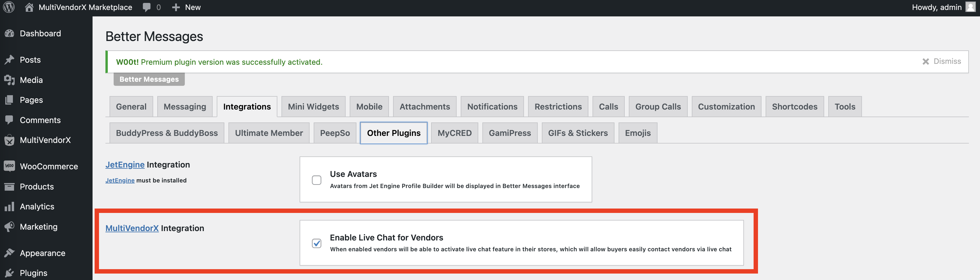The width and height of the screenshot is (980, 280).
Task: Open the Mobile tab
Action: (369, 107)
